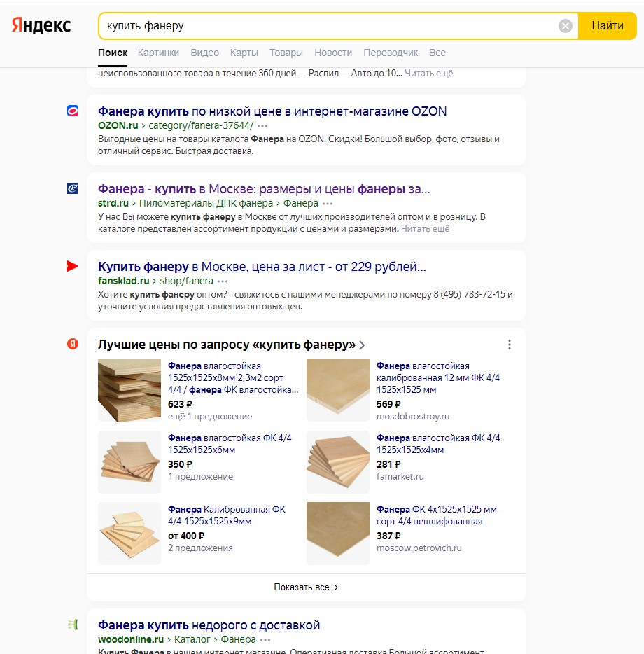Open product 'Фанера влагостойкая калиброванная 12 мм'
The width and height of the screenshot is (644, 654).
coord(438,378)
